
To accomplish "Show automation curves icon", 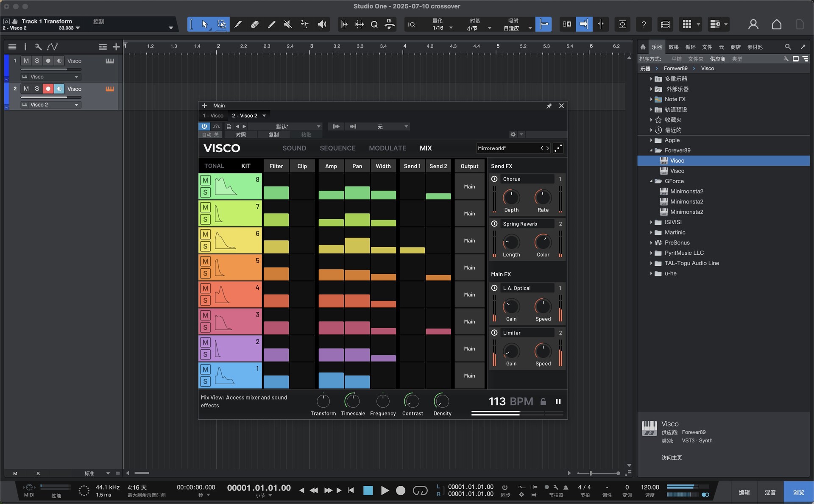I will [x=52, y=47].
